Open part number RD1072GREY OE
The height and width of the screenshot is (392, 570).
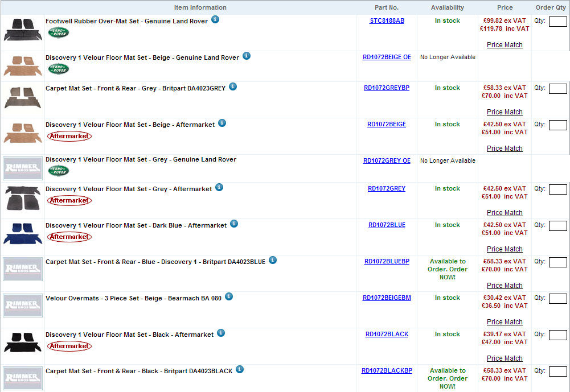pyautogui.click(x=387, y=160)
